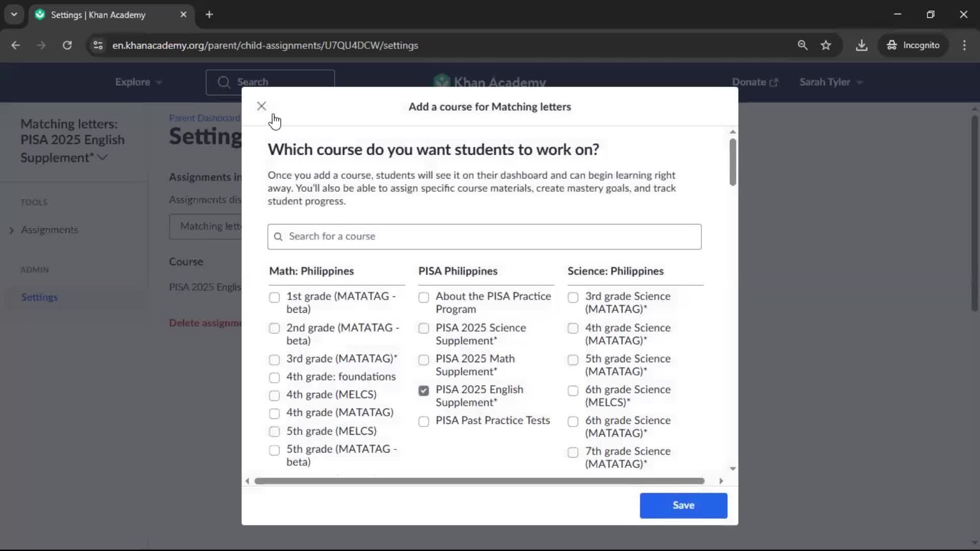
Task: Open the Explore dropdown menu
Action: coord(138,82)
